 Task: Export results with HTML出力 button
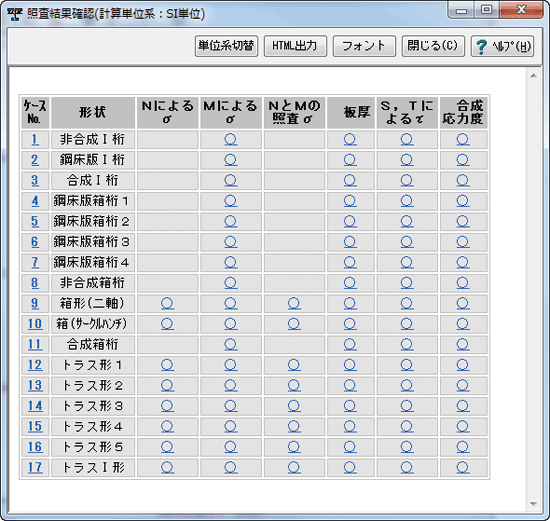tap(295, 46)
